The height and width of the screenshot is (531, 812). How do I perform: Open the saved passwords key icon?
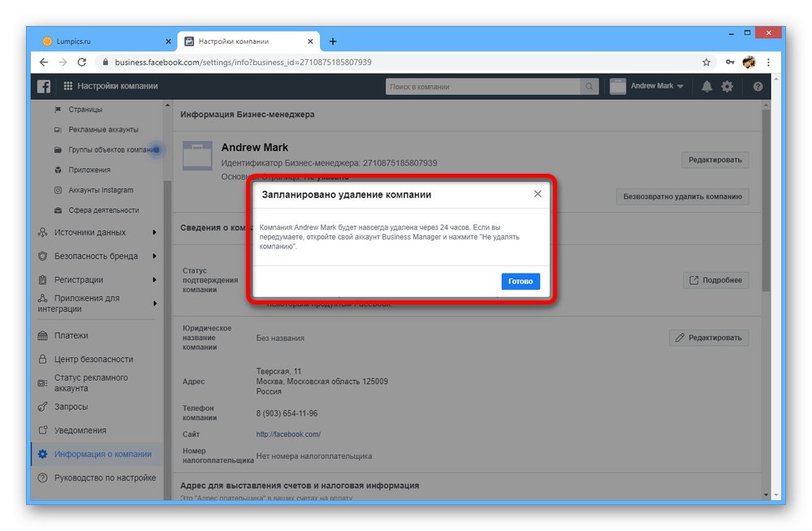coord(730,63)
